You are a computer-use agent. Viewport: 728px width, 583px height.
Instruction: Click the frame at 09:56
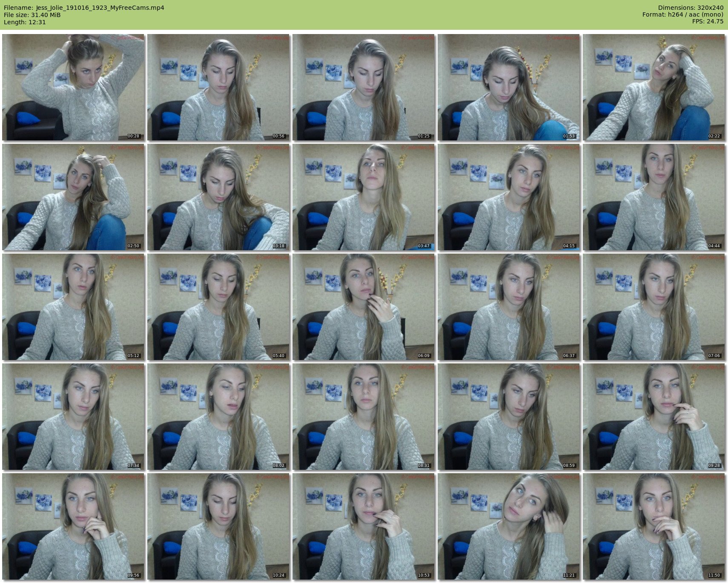click(73, 526)
